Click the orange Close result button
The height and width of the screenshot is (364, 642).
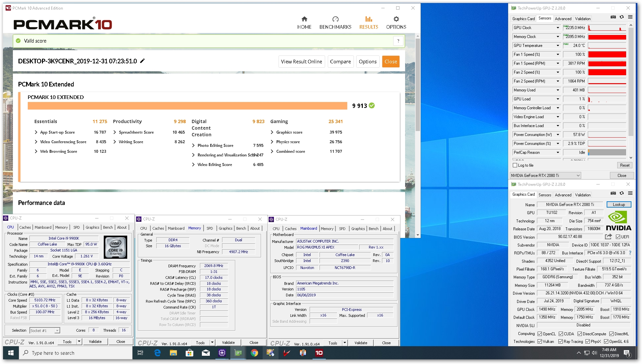pyautogui.click(x=391, y=61)
